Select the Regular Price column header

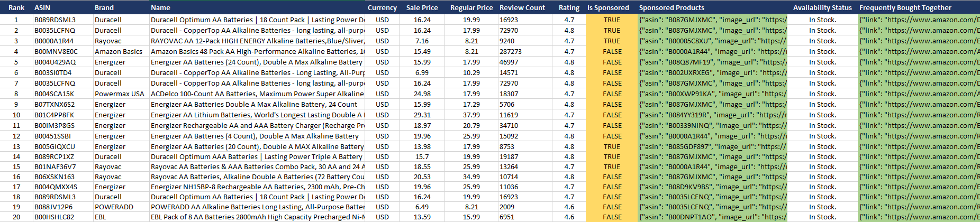(x=471, y=7)
